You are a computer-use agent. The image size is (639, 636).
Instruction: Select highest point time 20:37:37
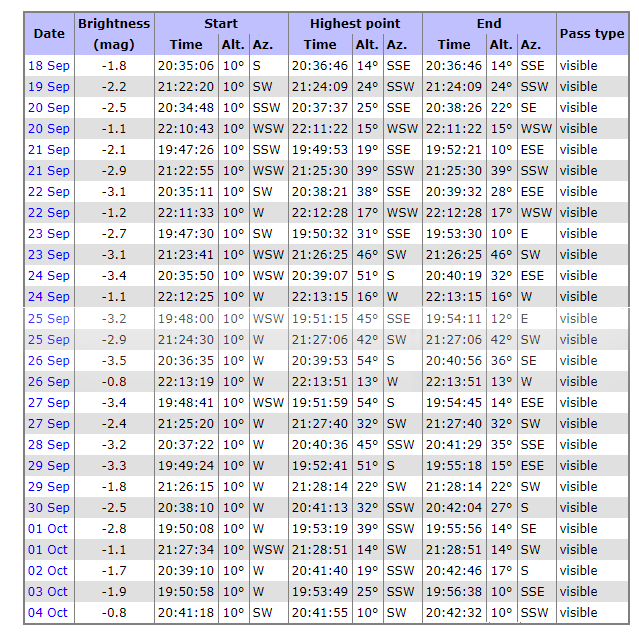pos(320,108)
